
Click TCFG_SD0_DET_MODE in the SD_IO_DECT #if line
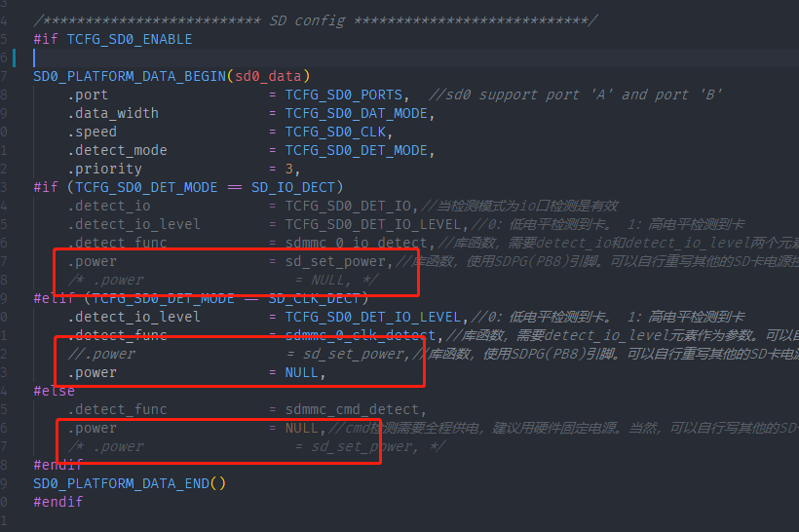[x=146, y=187]
